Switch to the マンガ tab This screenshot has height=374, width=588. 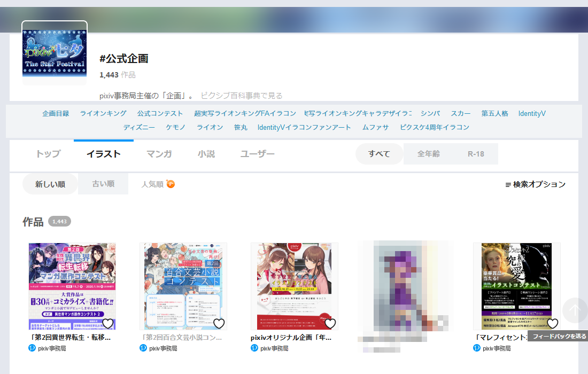click(x=159, y=154)
